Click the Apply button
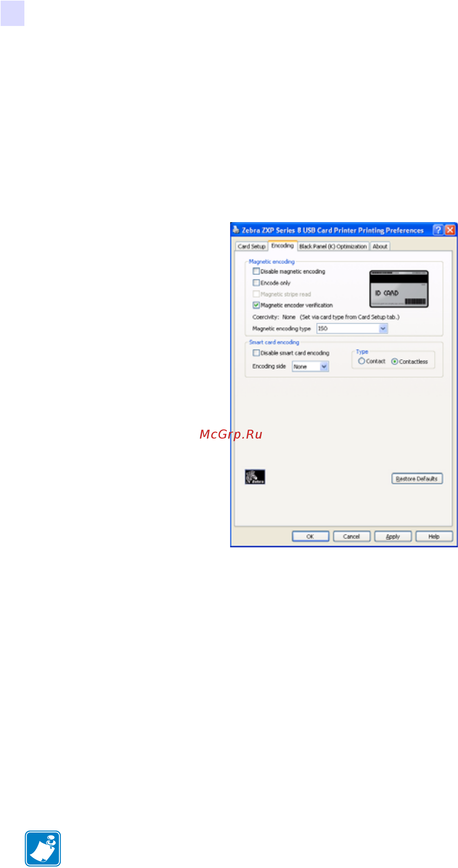 (x=393, y=537)
